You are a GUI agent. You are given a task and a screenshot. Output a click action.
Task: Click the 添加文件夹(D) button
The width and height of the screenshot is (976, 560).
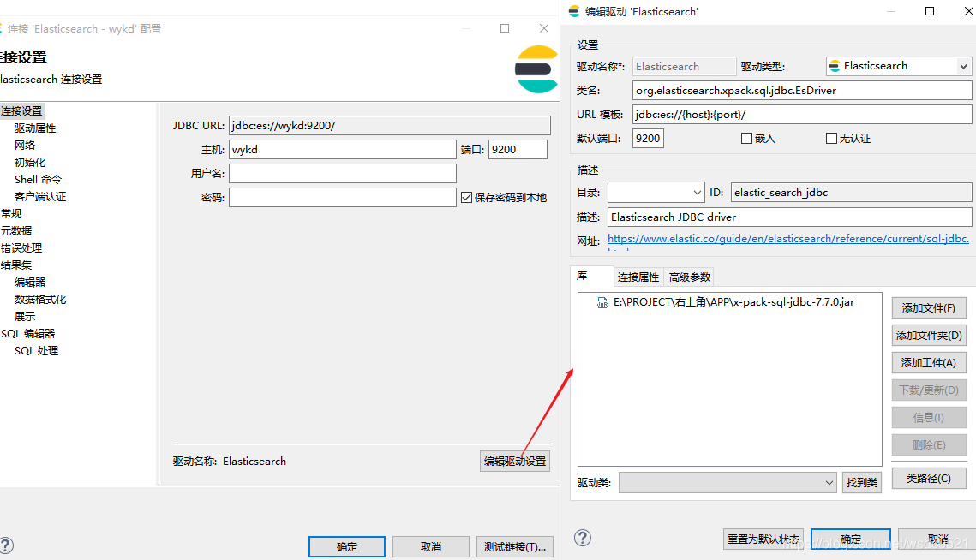coord(929,336)
